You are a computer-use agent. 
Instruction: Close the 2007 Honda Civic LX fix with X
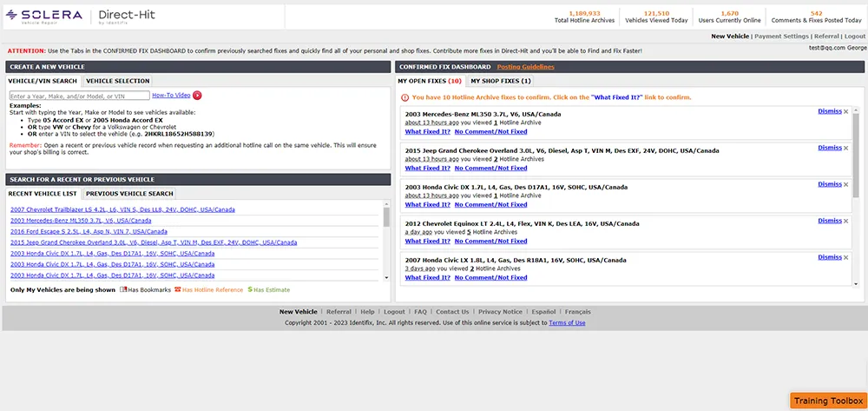(845, 257)
